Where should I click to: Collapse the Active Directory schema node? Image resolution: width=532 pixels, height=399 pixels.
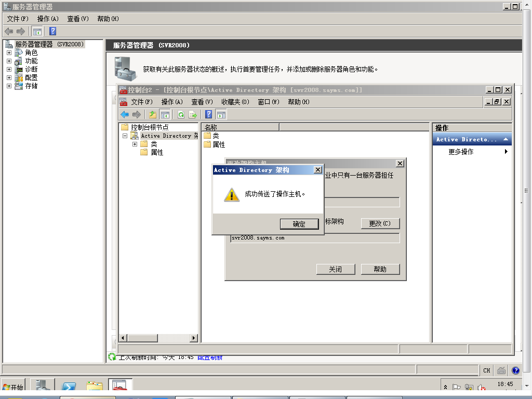(125, 136)
